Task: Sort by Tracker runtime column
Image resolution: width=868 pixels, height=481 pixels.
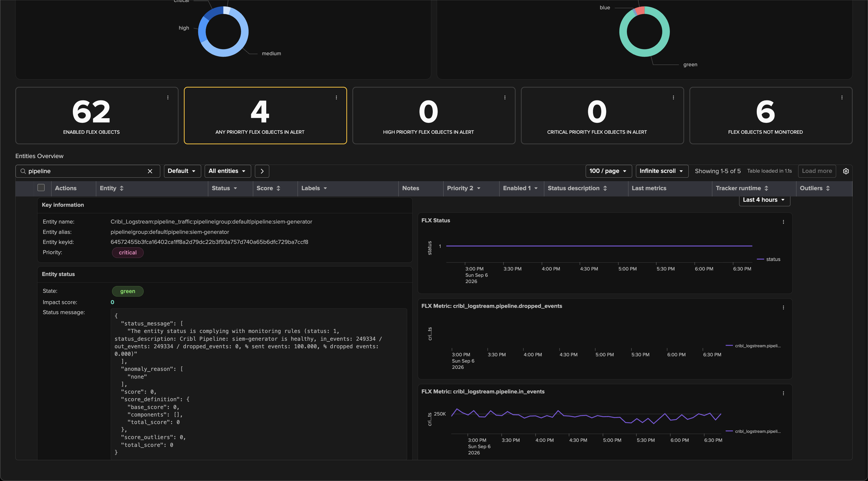Action: [766, 188]
